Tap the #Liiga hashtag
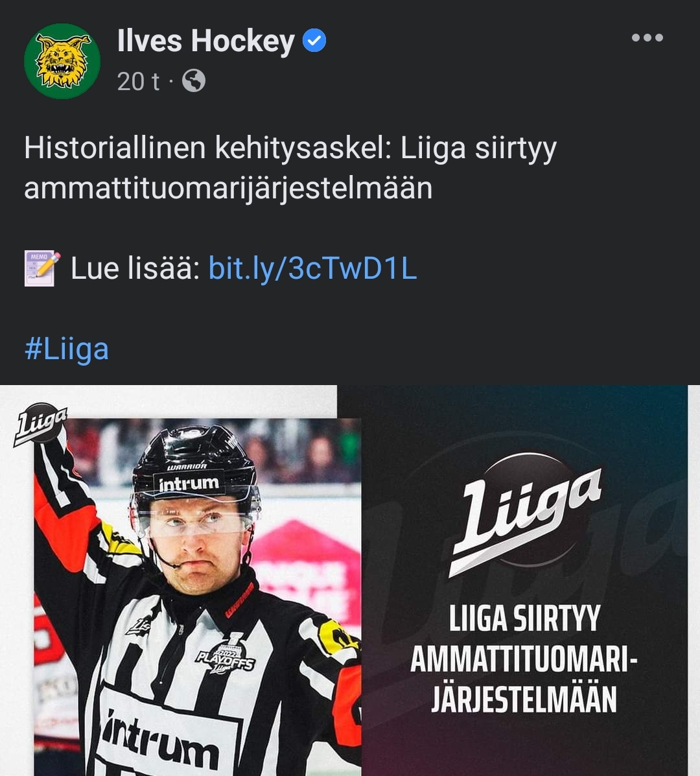This screenshot has width=700, height=776. (x=66, y=349)
